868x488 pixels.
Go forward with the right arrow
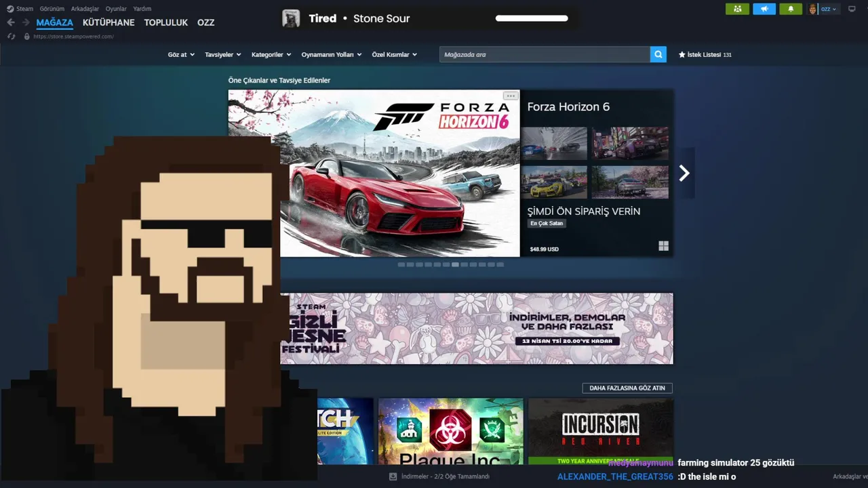(x=26, y=22)
